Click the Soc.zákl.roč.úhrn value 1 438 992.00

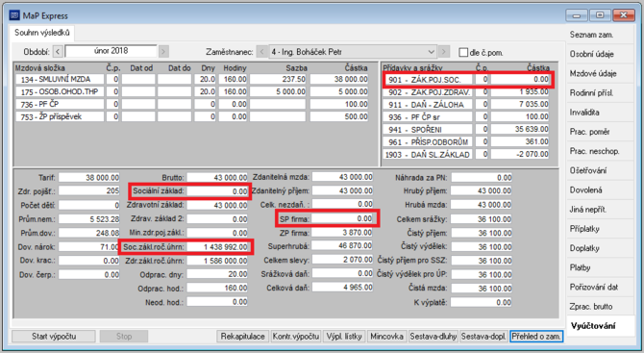coord(217,246)
